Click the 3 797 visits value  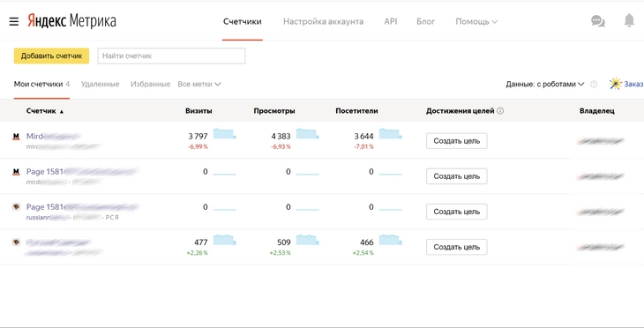pos(198,137)
